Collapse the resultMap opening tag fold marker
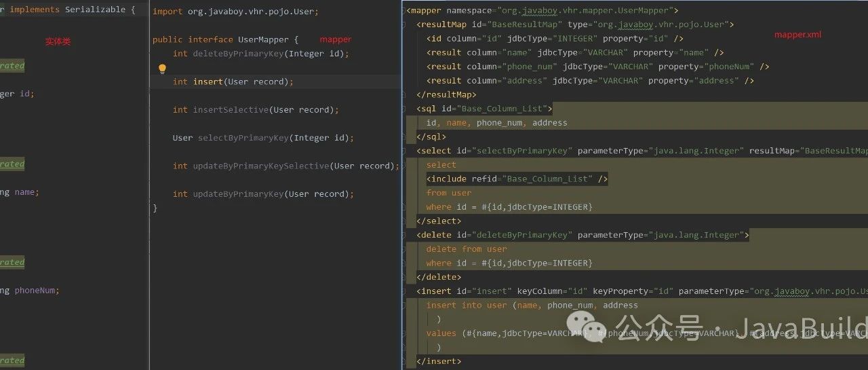868x370 pixels. [404, 25]
